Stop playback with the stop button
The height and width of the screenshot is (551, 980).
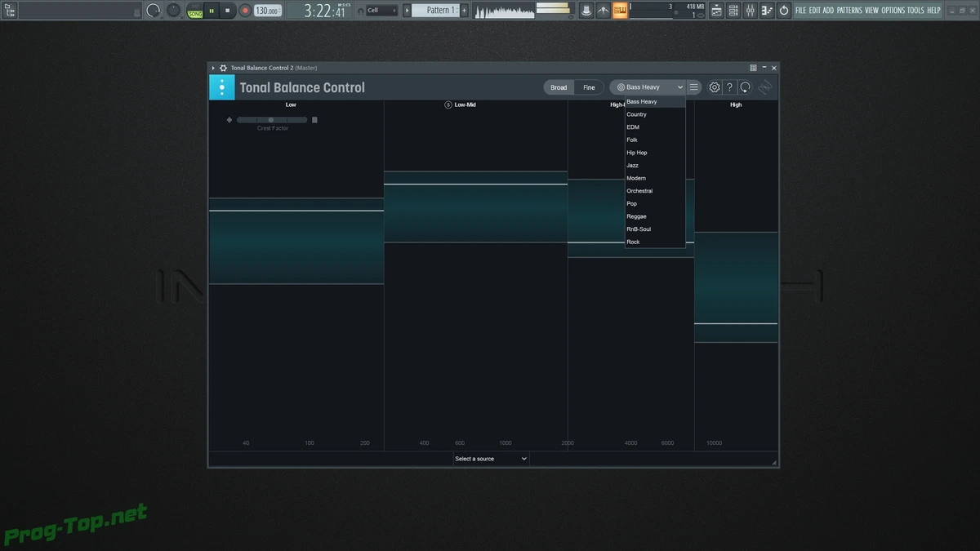coord(228,11)
